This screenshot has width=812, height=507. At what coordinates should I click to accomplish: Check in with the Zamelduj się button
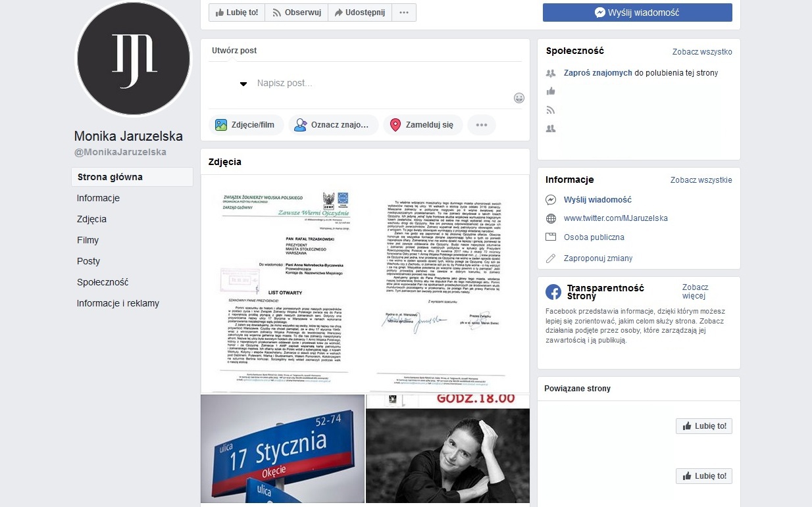coord(423,125)
